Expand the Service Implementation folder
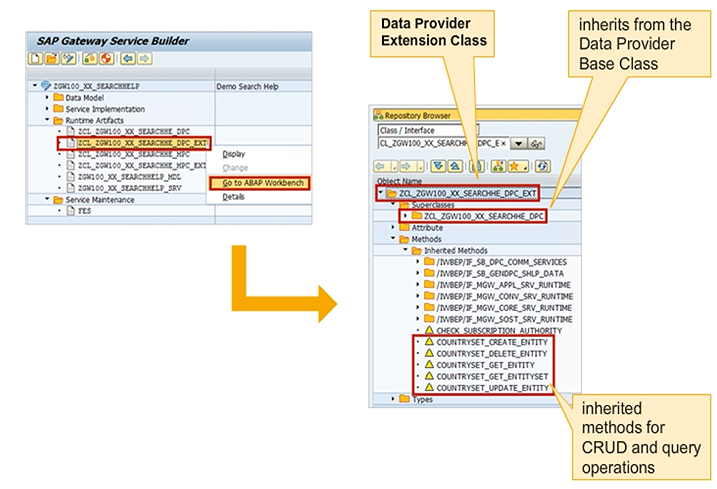This screenshot has height=489, width=717. coord(47,109)
